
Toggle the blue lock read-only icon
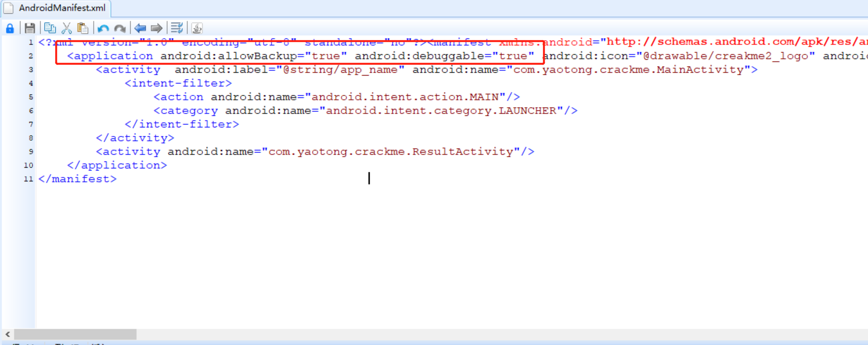click(10, 28)
